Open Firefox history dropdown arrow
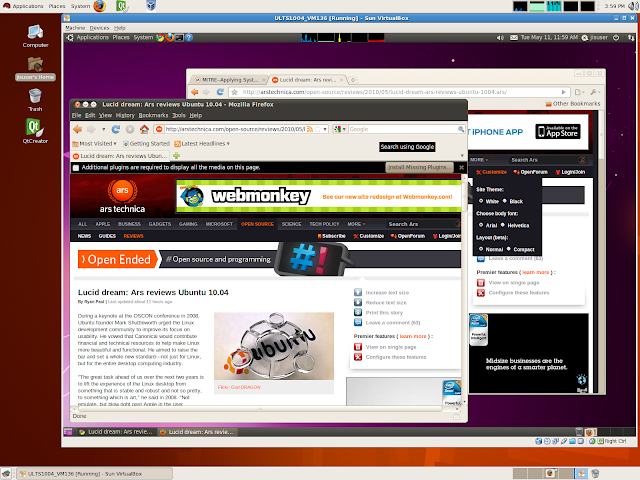The image size is (640, 480). pyautogui.click(x=104, y=129)
